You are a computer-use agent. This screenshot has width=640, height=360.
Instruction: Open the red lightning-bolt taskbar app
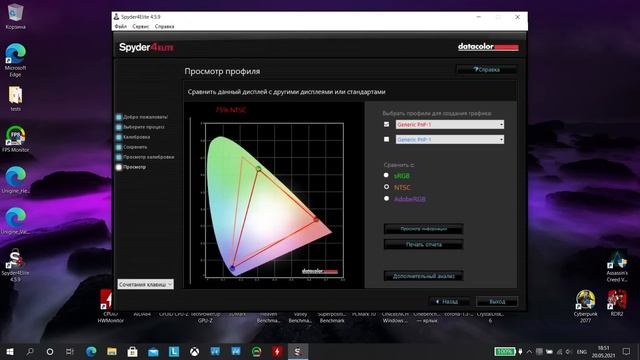[x=277, y=351]
